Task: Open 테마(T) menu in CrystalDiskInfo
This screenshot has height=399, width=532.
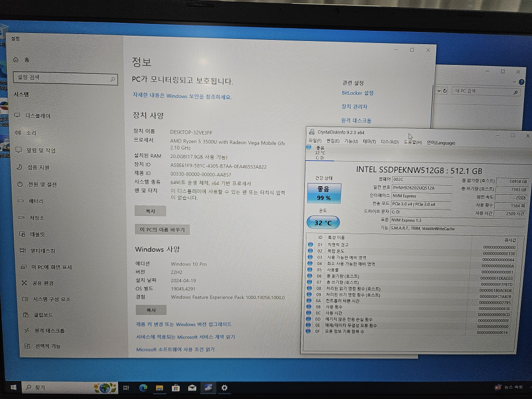Action: [369, 142]
